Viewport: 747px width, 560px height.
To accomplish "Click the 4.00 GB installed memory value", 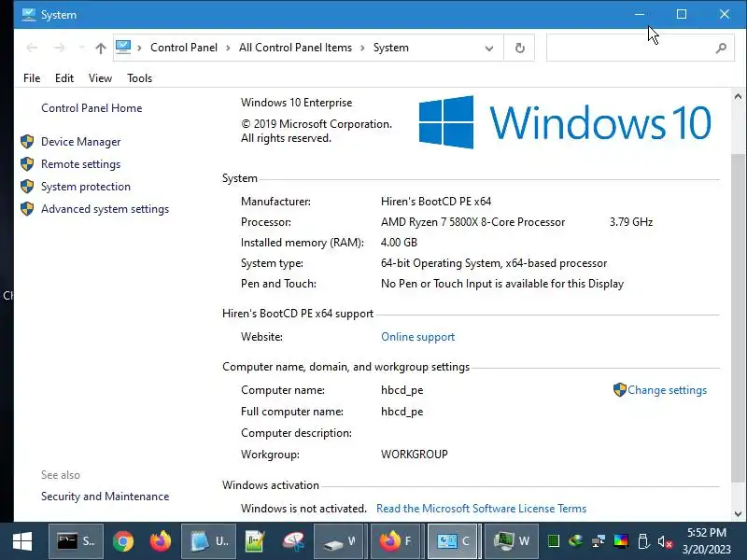I will pos(399,243).
